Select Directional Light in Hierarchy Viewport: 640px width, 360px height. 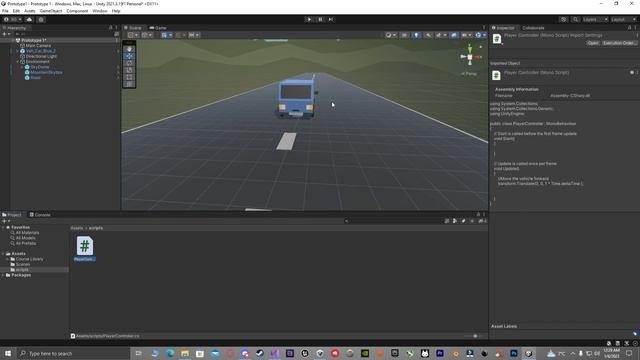point(41,56)
